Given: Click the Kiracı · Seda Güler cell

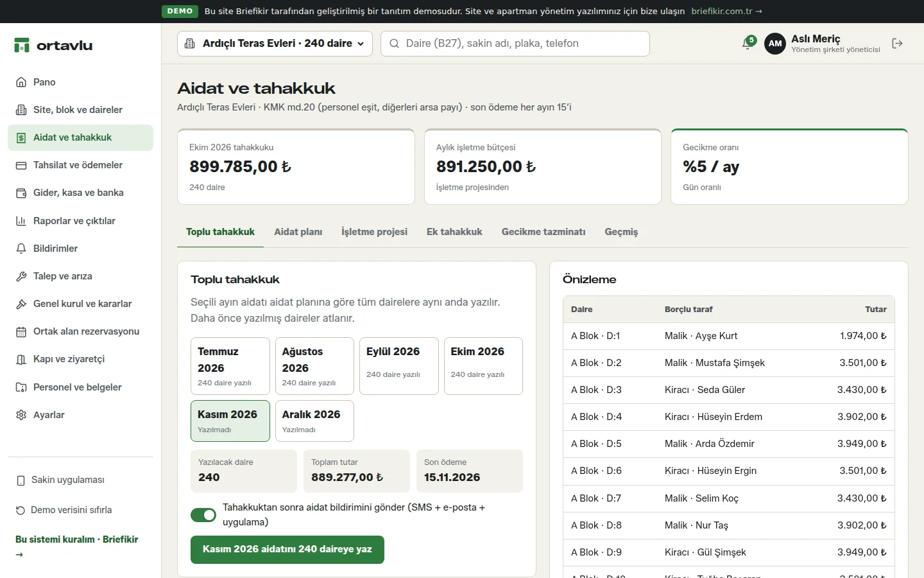Looking at the screenshot, I should [705, 390].
